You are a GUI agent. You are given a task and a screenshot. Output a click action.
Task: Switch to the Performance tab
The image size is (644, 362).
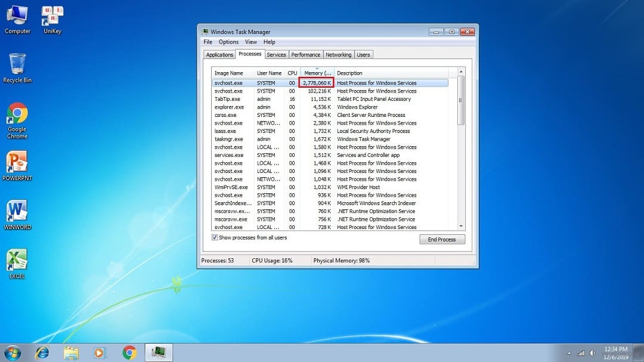pyautogui.click(x=306, y=55)
